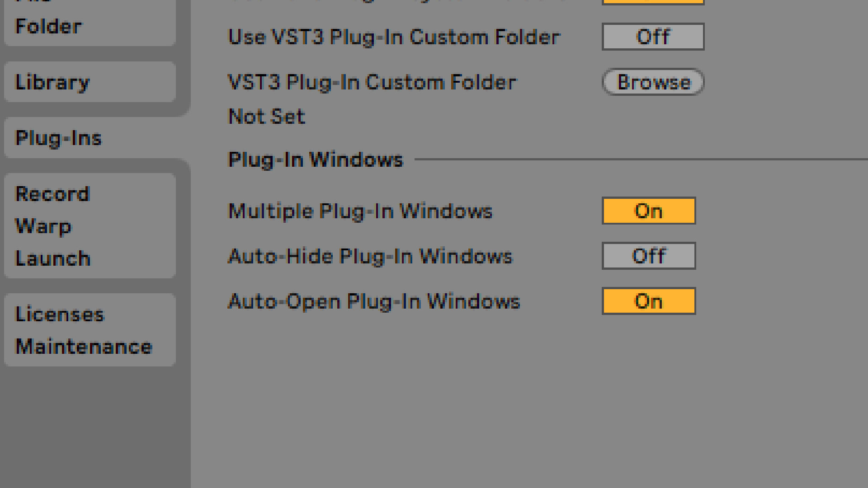Open the Record preferences tab
This screenshot has height=488, width=868.
52,194
